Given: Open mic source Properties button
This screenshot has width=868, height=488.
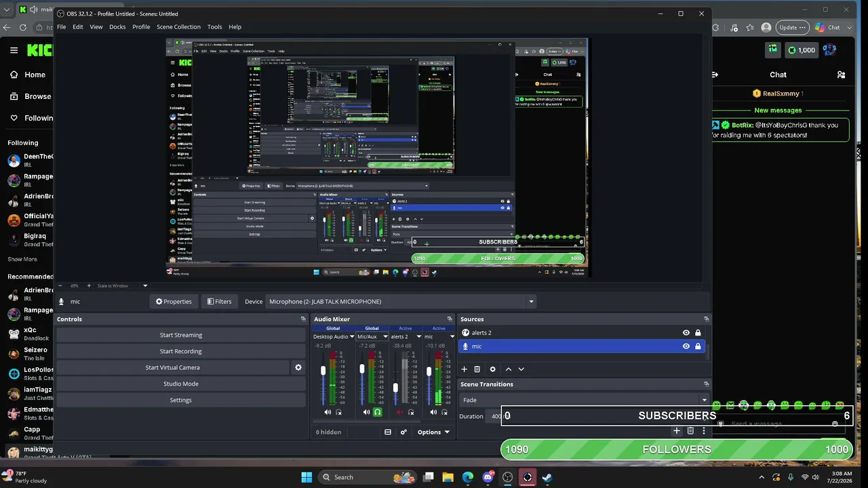Looking at the screenshot, I should pyautogui.click(x=174, y=302).
